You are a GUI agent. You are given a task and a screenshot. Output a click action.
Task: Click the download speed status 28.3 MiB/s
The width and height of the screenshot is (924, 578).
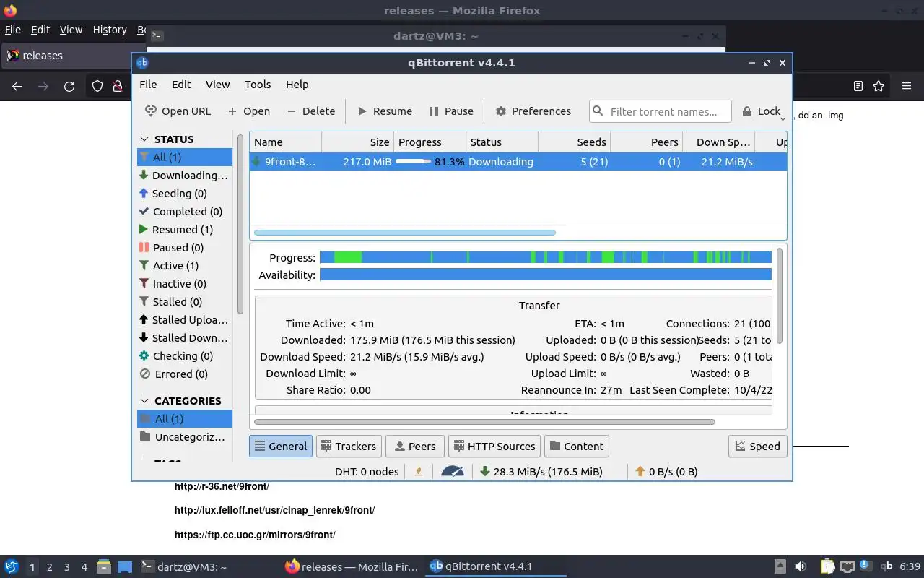(541, 471)
